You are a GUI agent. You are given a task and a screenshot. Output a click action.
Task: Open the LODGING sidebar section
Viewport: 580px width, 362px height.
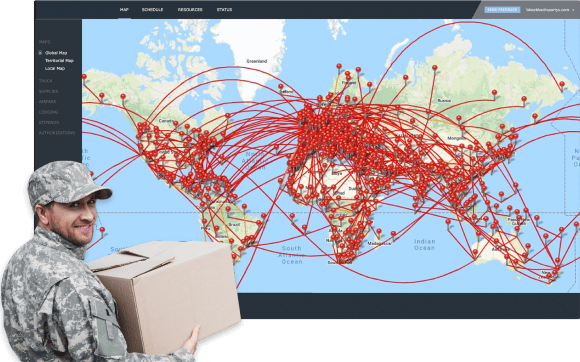(x=48, y=112)
